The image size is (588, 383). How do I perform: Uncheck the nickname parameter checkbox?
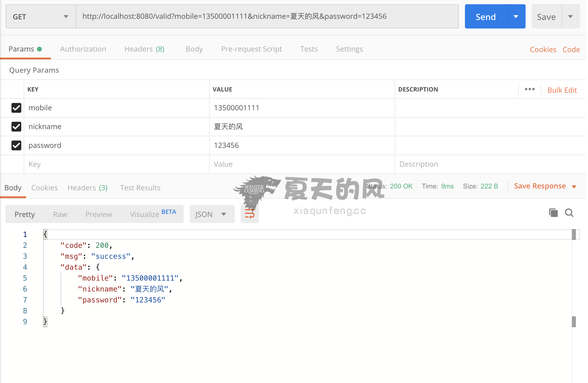16,127
